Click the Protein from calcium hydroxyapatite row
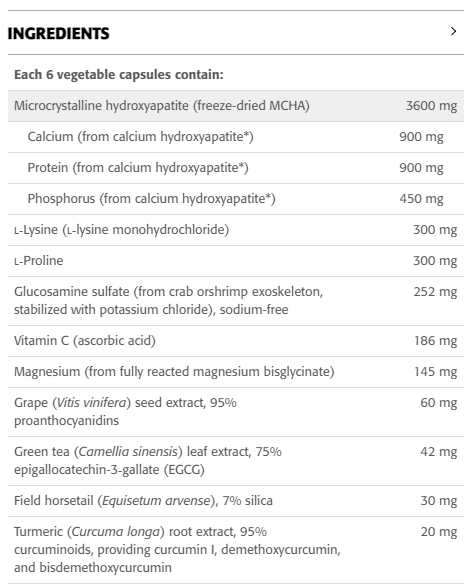 (x=236, y=168)
